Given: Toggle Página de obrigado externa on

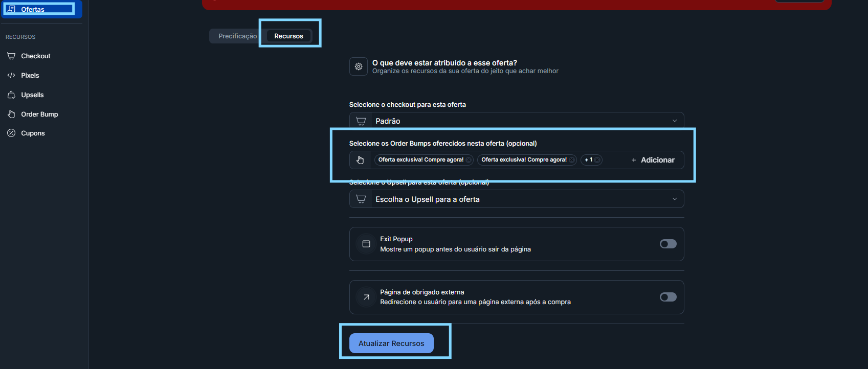Looking at the screenshot, I should (x=668, y=297).
